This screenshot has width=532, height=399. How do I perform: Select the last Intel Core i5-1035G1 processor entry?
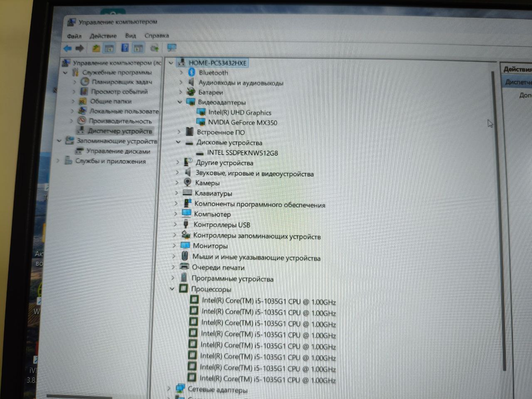pyautogui.click(x=268, y=379)
